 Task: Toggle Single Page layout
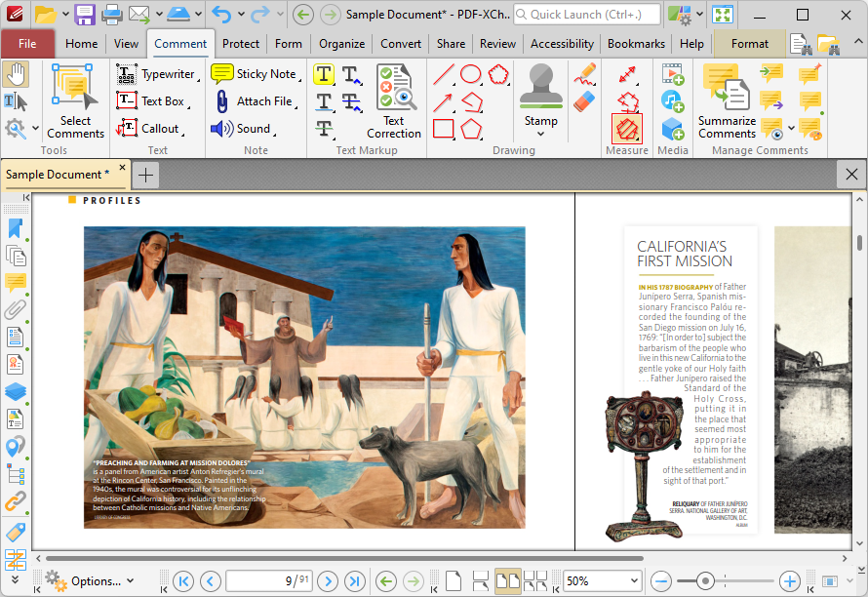(454, 581)
